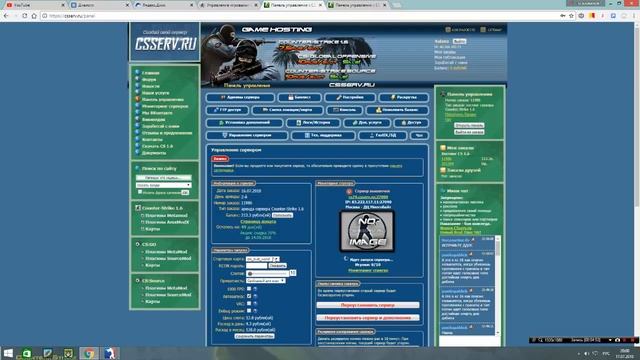
Task: Open the FTP доступ button
Action: (227, 110)
